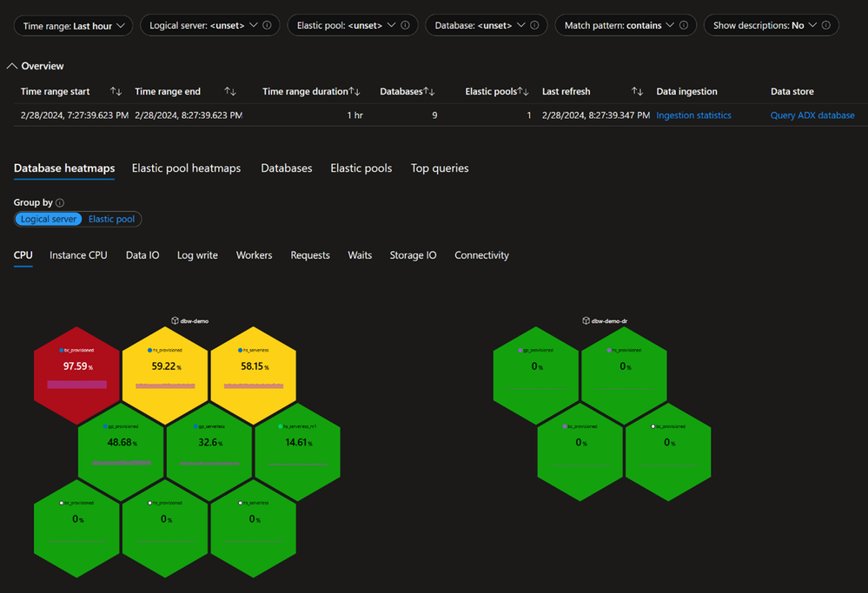Select Logical server grouping
The height and width of the screenshot is (593, 868).
click(49, 219)
